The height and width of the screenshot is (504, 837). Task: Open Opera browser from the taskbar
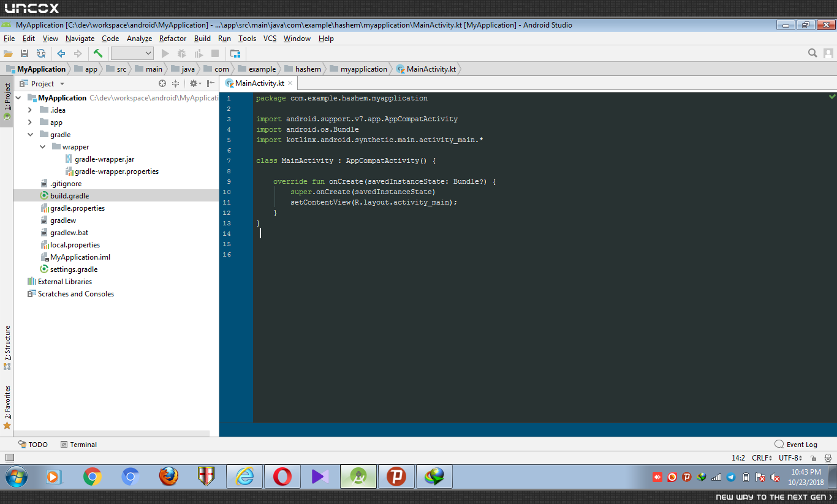pos(282,476)
